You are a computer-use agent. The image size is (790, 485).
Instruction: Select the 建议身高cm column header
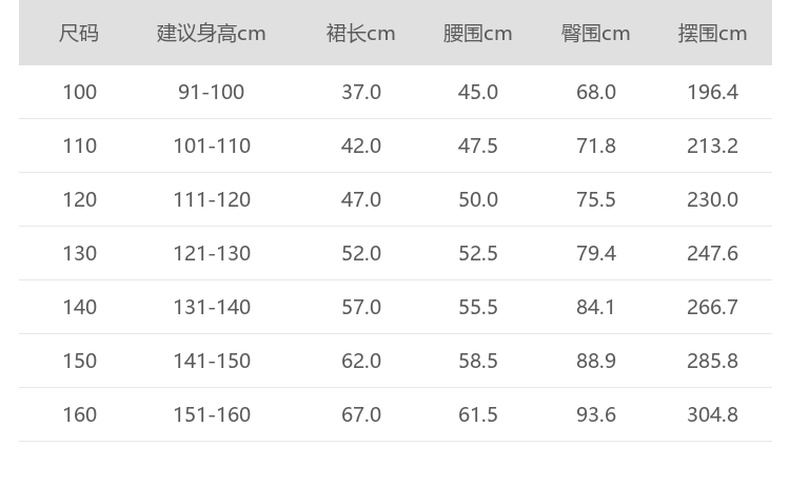click(211, 33)
